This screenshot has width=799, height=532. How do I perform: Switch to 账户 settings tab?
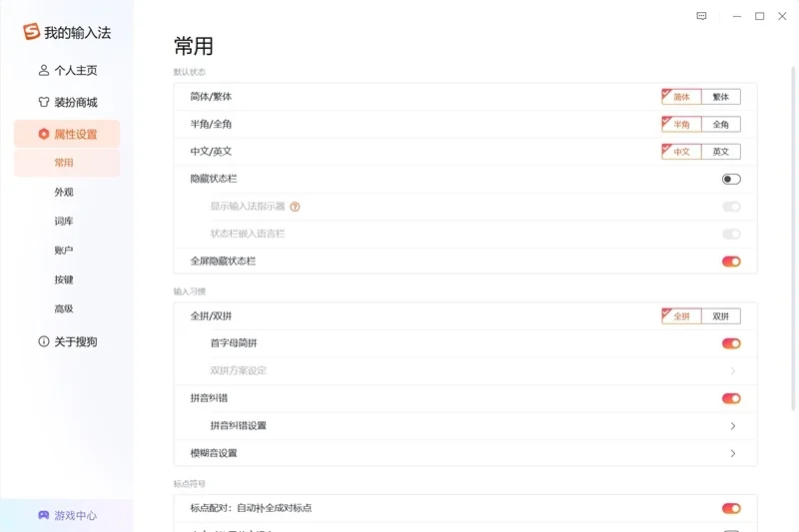(x=64, y=251)
